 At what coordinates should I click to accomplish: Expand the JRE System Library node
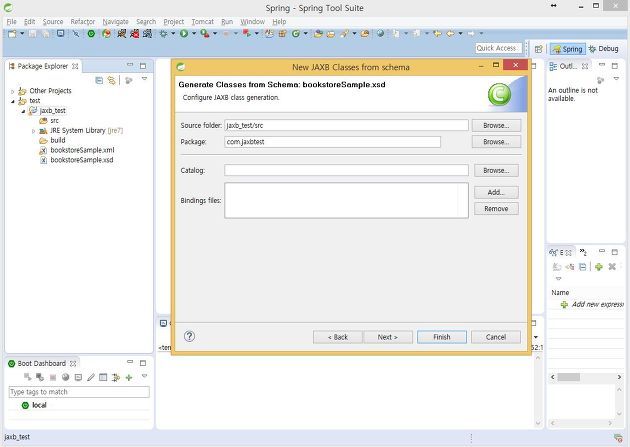tap(33, 131)
